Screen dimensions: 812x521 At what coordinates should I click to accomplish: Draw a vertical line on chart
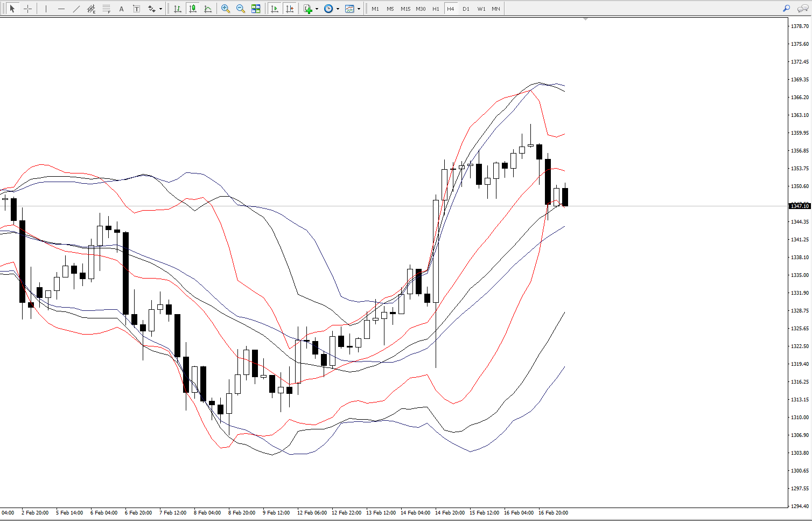(46, 9)
